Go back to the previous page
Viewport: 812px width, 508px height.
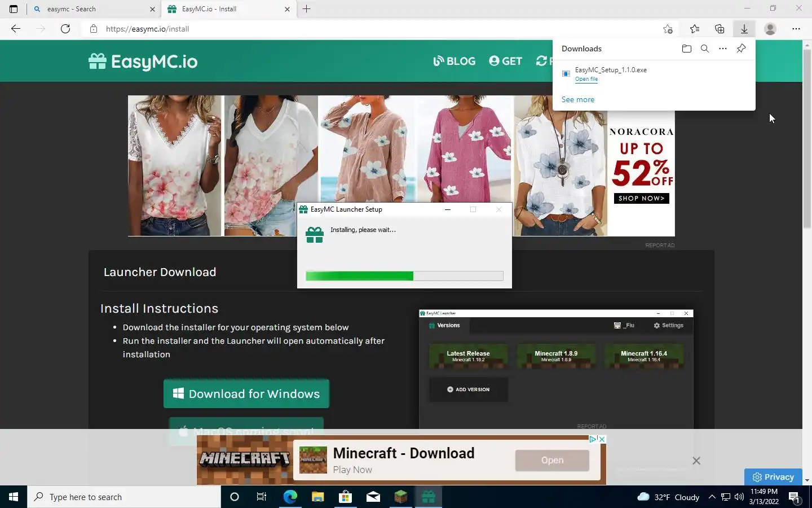coord(16,29)
